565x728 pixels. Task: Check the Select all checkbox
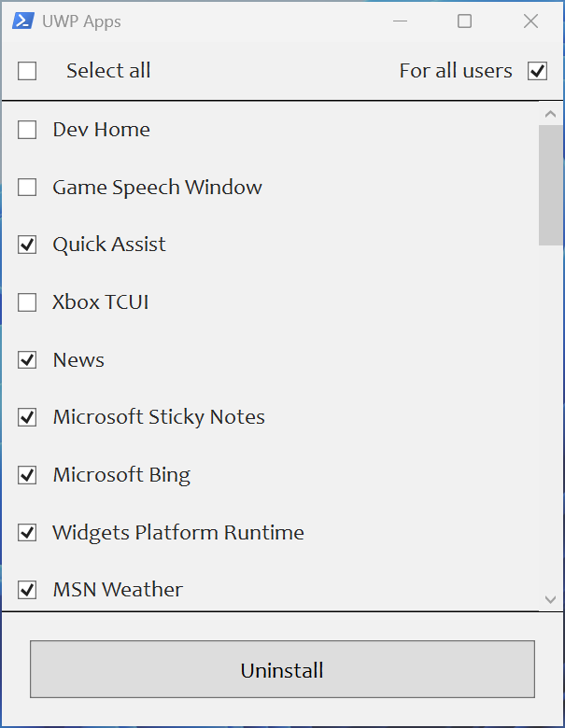click(27, 71)
